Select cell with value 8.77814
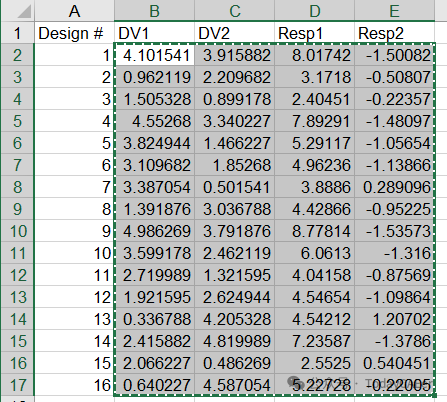 (315, 231)
